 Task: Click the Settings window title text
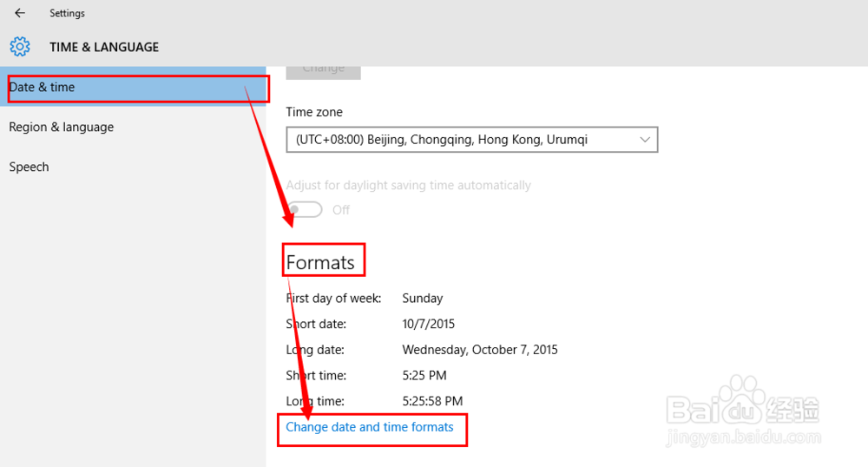tap(67, 13)
